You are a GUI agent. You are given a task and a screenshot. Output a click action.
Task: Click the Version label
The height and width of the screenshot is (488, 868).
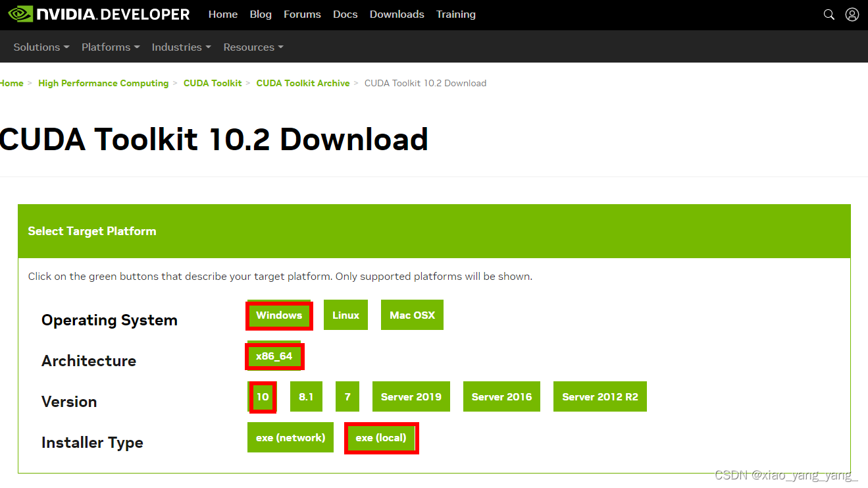point(69,402)
